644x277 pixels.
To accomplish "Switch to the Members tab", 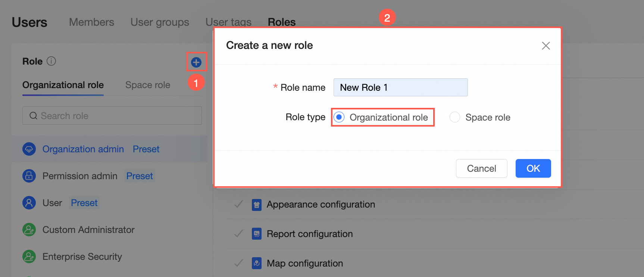I will [x=91, y=22].
